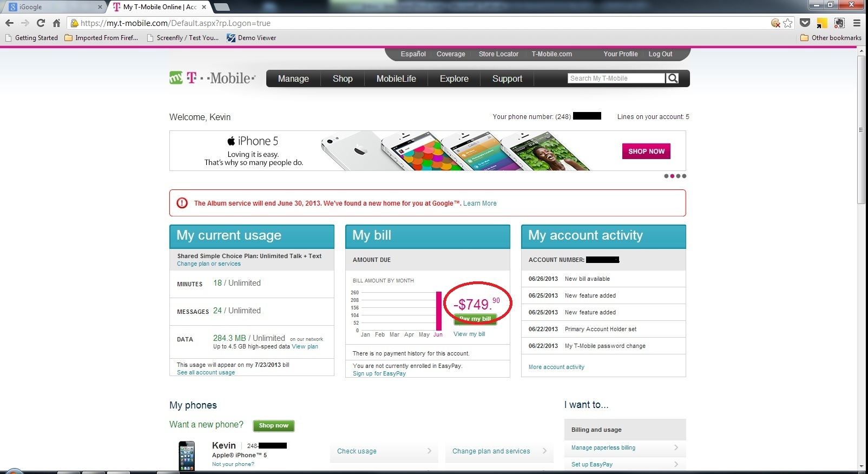
Task: Click Change plan or services link
Action: (x=209, y=264)
